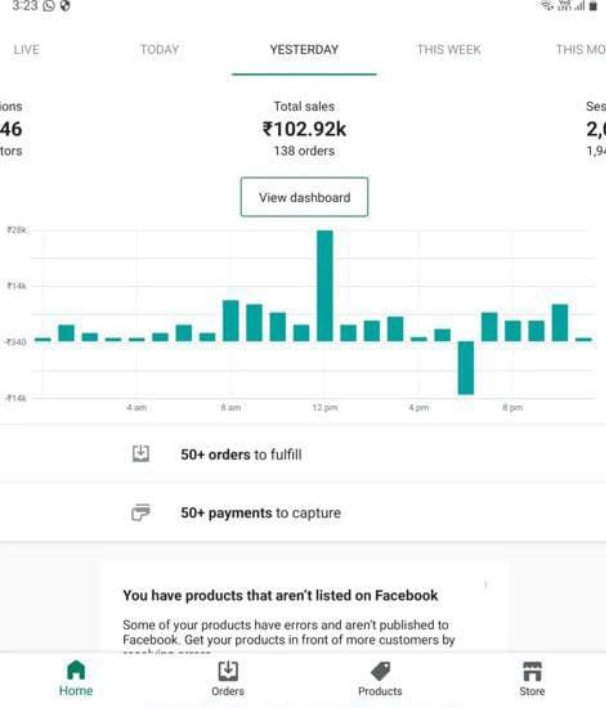The width and height of the screenshot is (606, 708).
Task: Tap the 'Total sales' label
Action: 304,107
